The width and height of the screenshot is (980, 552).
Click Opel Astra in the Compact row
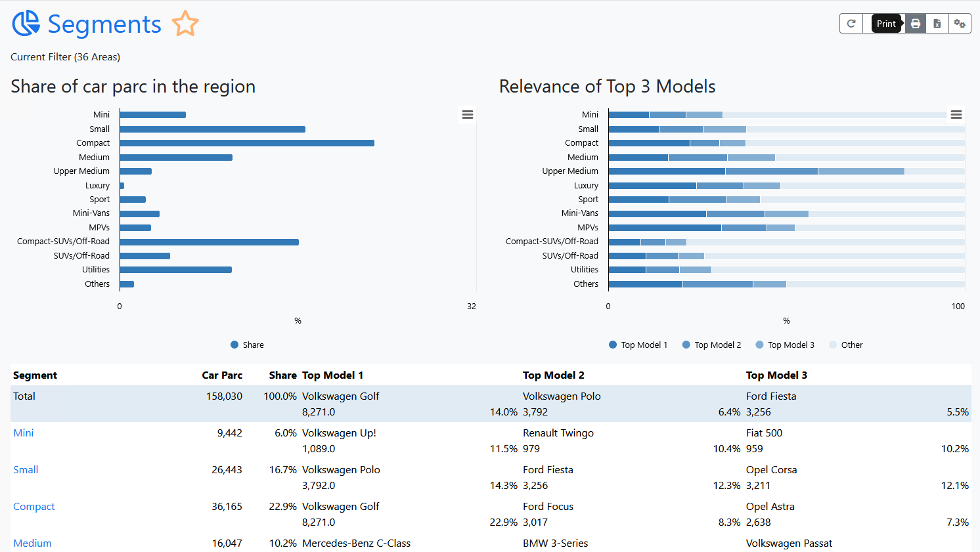tap(770, 507)
